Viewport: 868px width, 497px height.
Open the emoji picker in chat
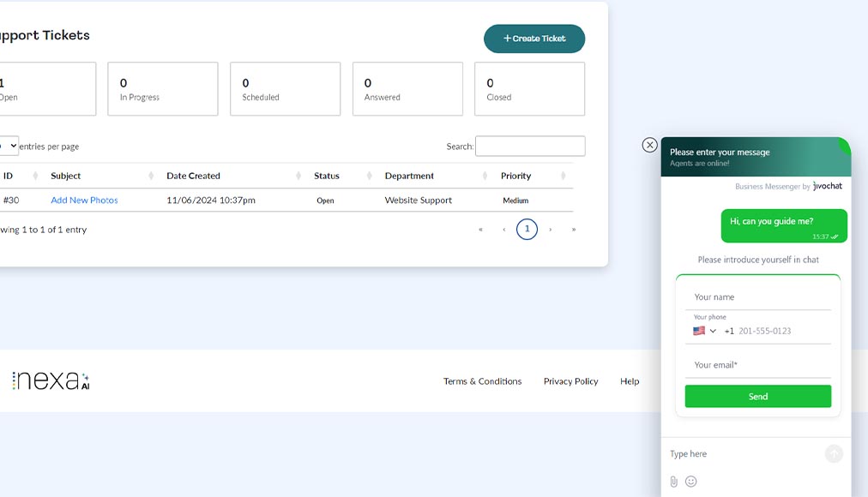pyautogui.click(x=691, y=482)
